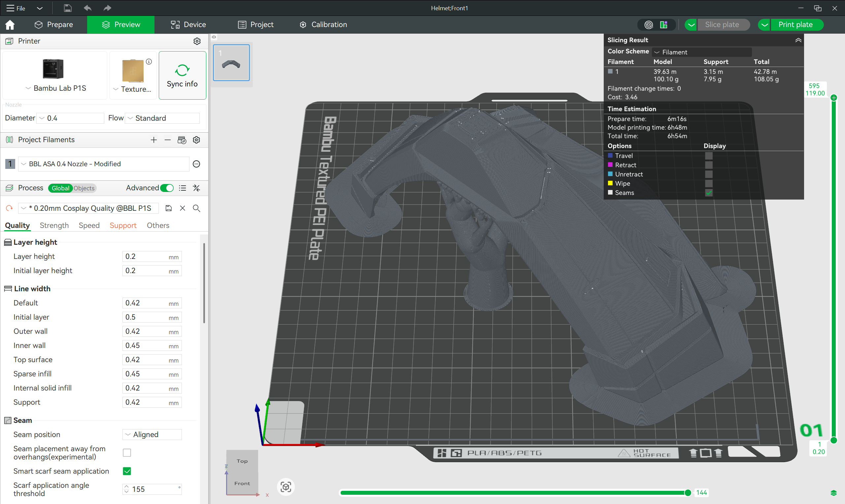Click the Sync info button

click(182, 75)
